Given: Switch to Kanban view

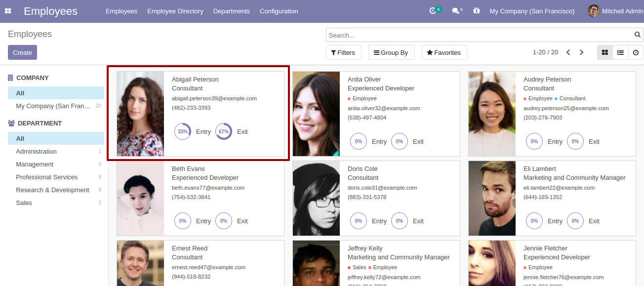Looking at the screenshot, I should [605, 52].
